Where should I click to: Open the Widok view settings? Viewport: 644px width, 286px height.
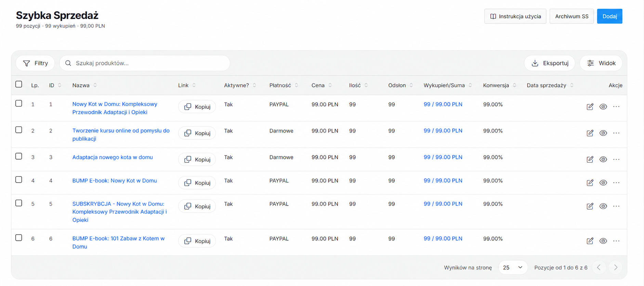click(601, 63)
